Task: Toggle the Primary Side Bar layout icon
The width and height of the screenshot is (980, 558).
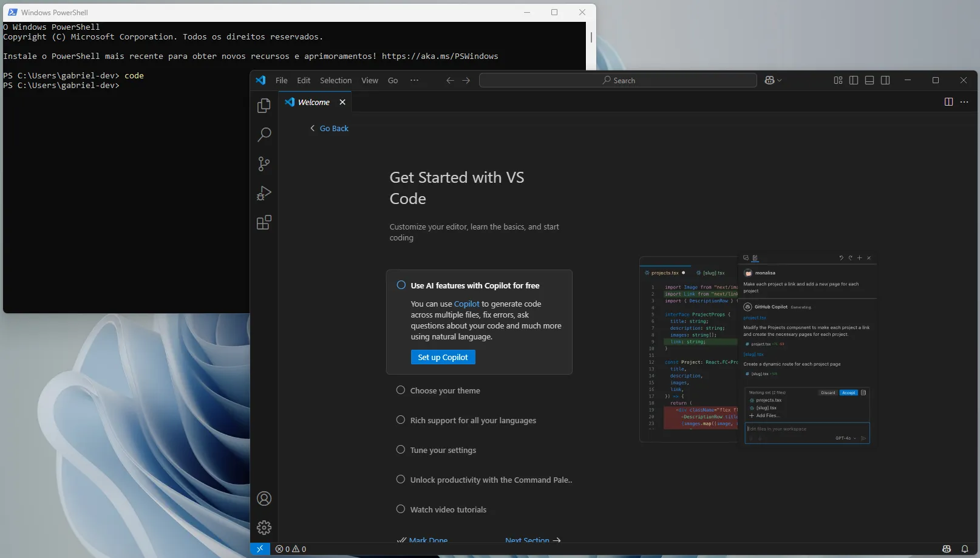Action: pos(854,80)
